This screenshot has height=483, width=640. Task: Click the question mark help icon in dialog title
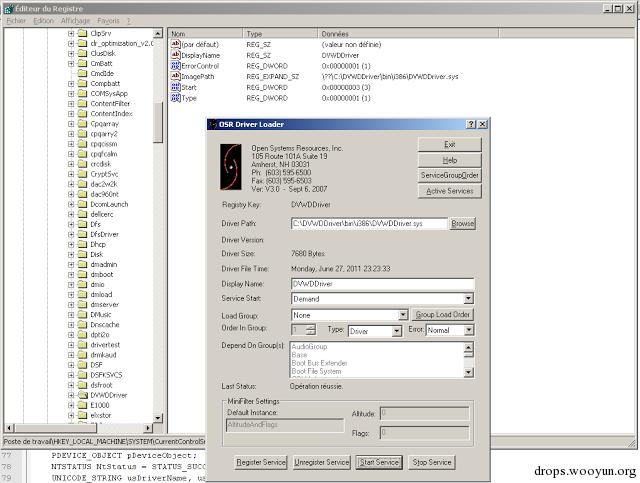[471, 124]
